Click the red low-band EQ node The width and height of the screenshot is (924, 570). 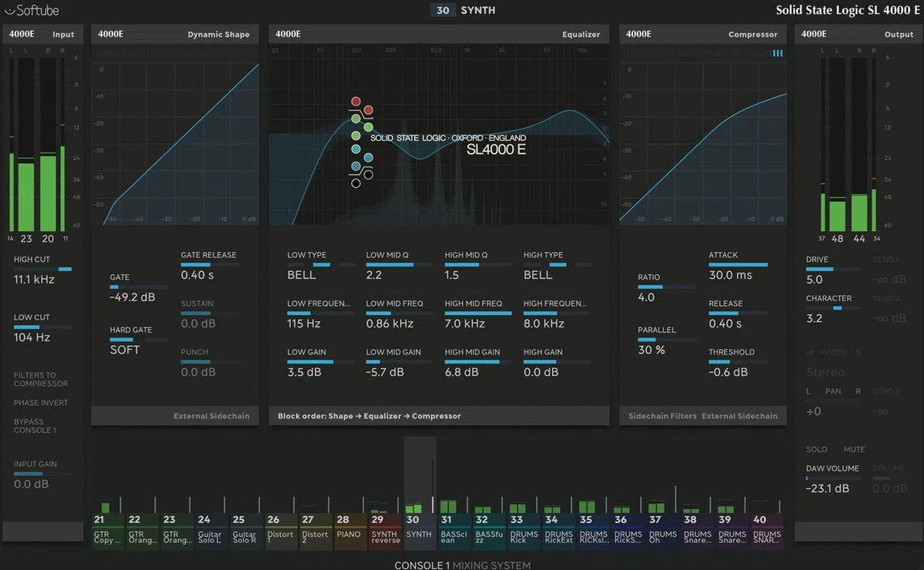tap(356, 101)
